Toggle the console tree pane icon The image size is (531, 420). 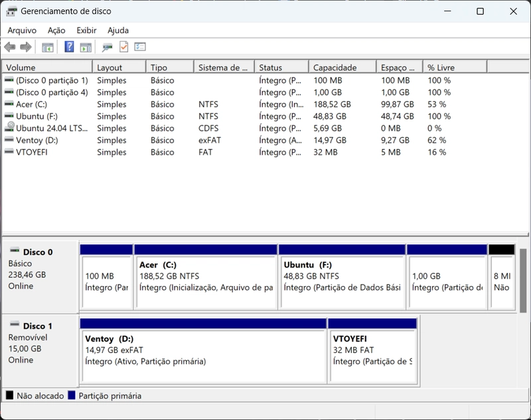[47, 47]
